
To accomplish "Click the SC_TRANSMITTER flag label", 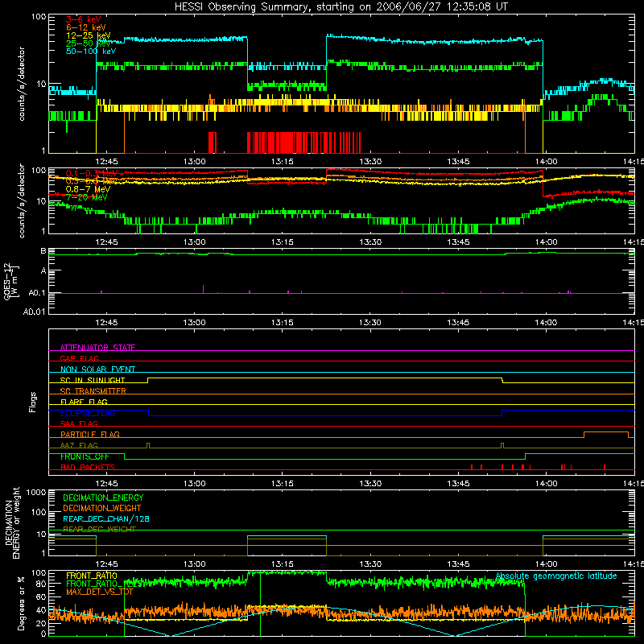I will (93, 391).
